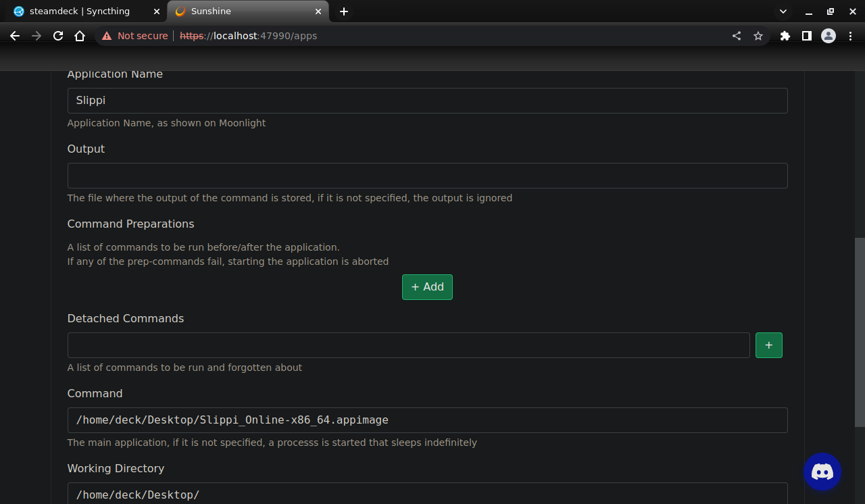Close the Syncthing tab
The image size is (865, 504).
pyautogui.click(x=156, y=11)
